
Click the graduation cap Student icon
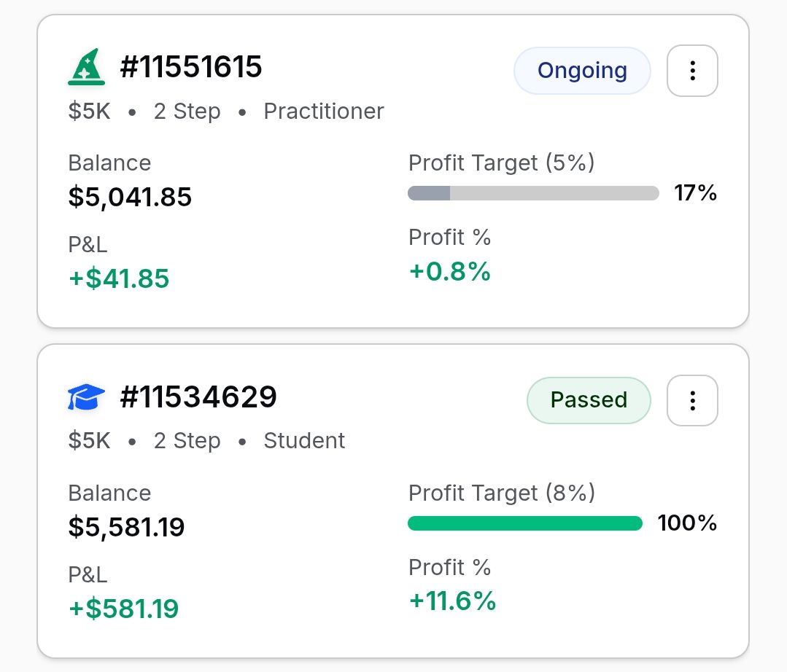(87, 397)
